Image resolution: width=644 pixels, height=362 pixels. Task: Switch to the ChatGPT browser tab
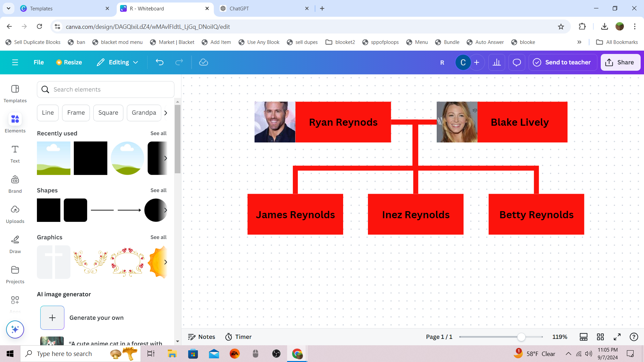coord(264,8)
